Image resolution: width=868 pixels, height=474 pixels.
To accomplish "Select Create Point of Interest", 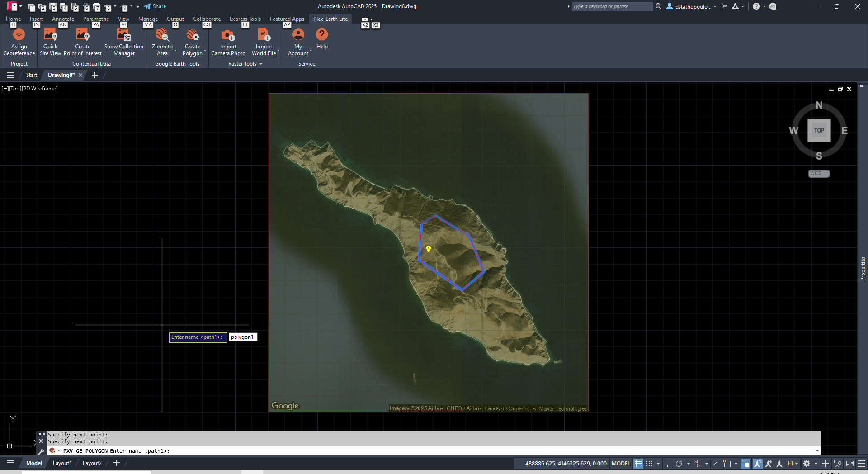I will point(83,42).
